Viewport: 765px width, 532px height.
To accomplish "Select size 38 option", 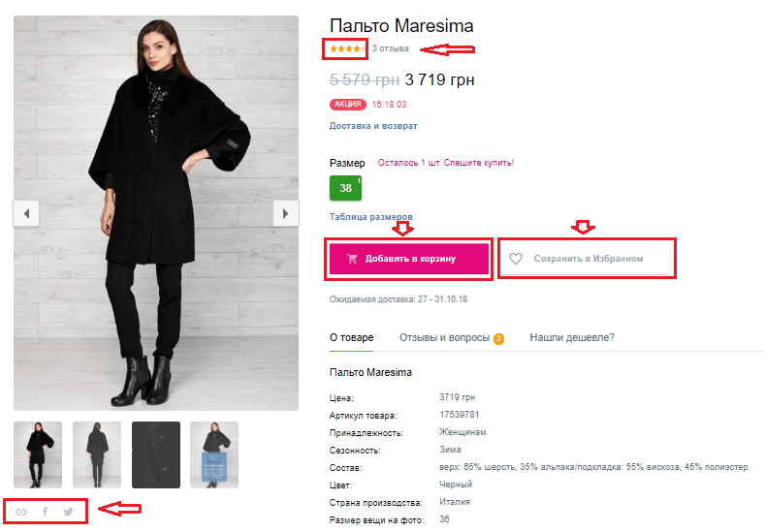I will pos(345,188).
